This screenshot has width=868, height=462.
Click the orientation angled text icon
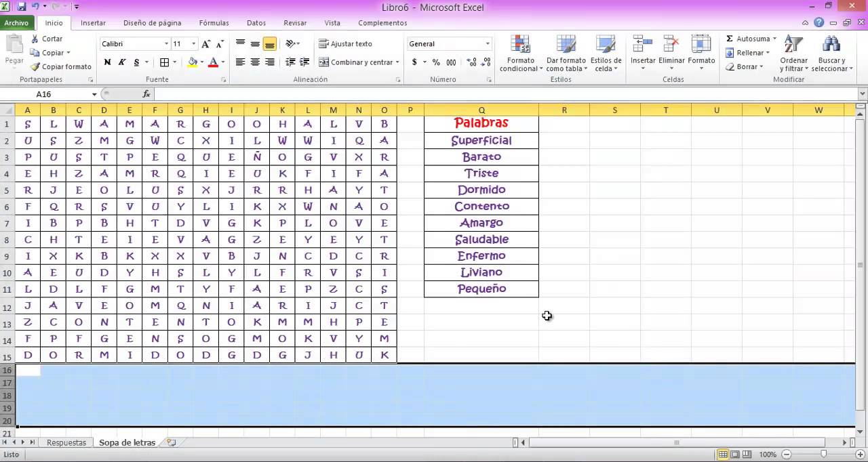pyautogui.click(x=290, y=43)
